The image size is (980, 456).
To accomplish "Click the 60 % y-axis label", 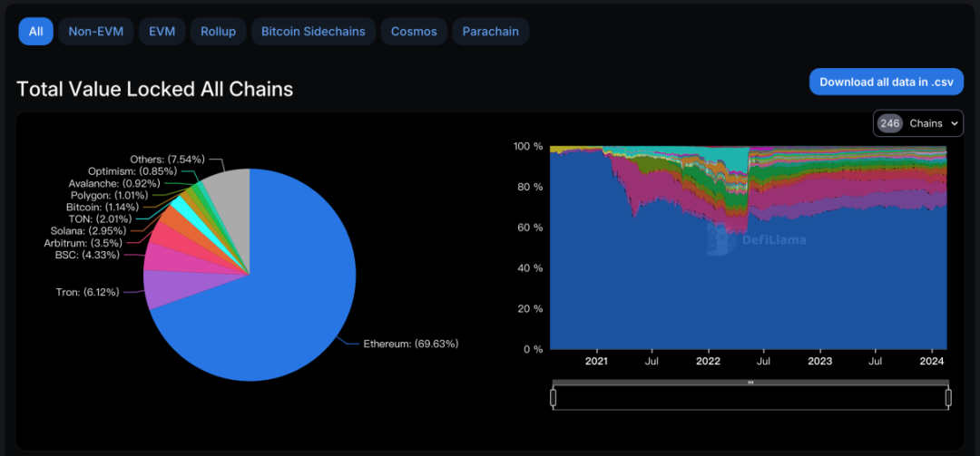I will (531, 228).
